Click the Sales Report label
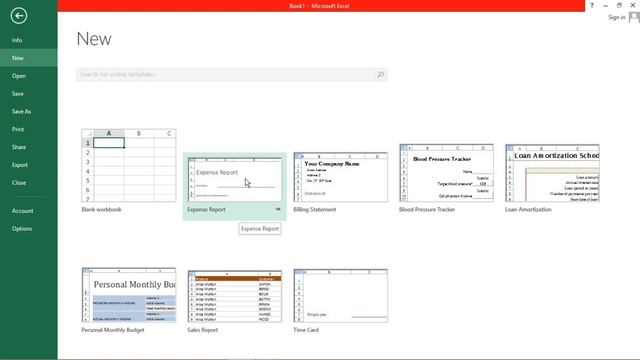 click(x=202, y=330)
